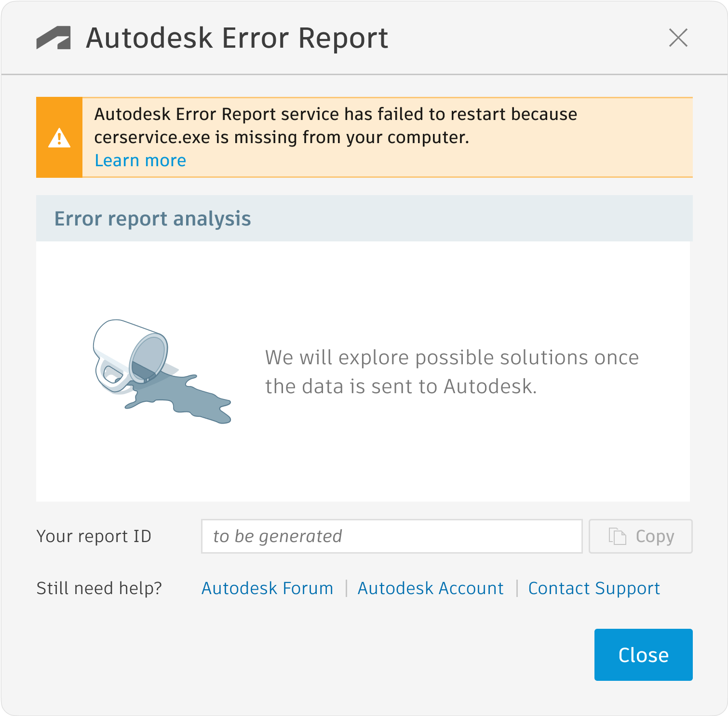Copy the report ID
Screen dimensions: 728x716
coord(640,536)
